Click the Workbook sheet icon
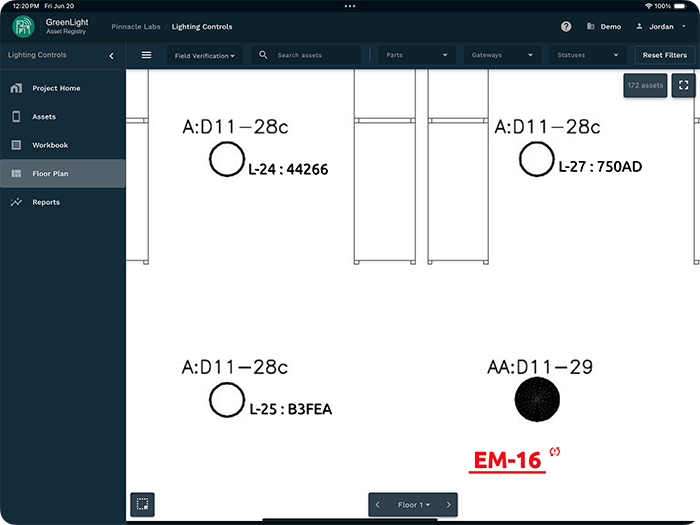 tap(16, 145)
